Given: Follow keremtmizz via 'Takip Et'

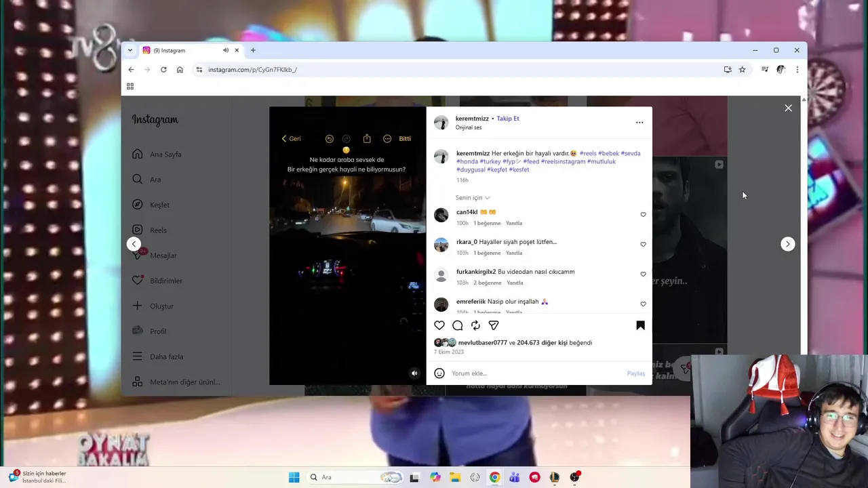Looking at the screenshot, I should tap(508, 119).
